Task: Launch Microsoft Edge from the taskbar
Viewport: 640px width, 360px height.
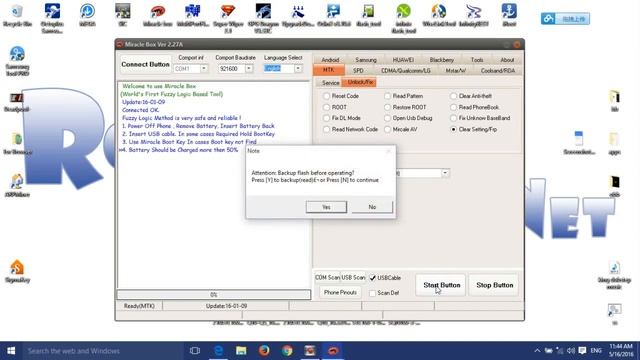Action: point(218,351)
